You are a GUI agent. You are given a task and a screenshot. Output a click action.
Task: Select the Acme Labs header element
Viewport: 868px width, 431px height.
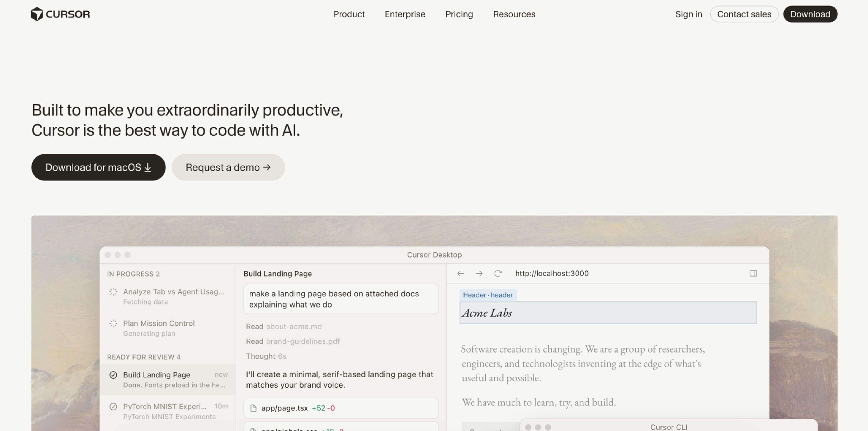click(608, 313)
